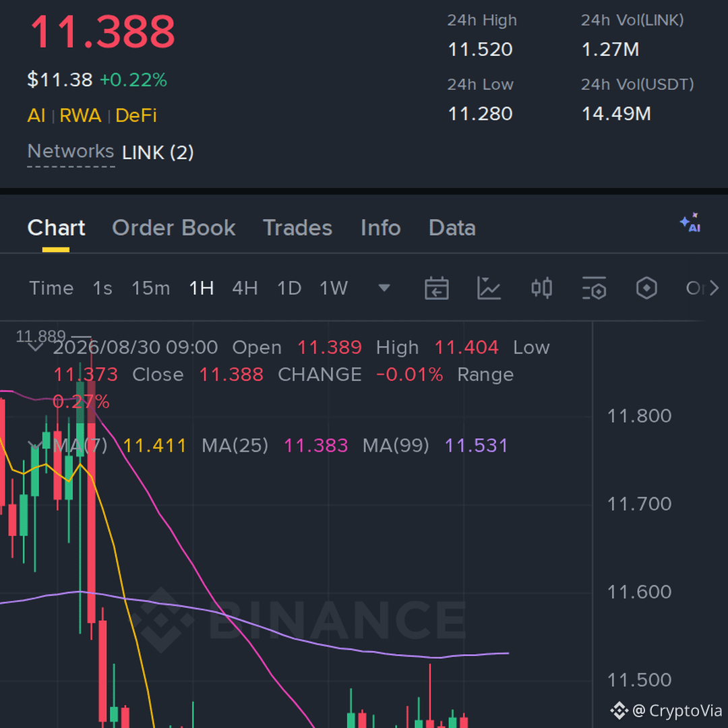The height and width of the screenshot is (728, 728).
Task: Open the RWA category tag
Action: [80, 116]
